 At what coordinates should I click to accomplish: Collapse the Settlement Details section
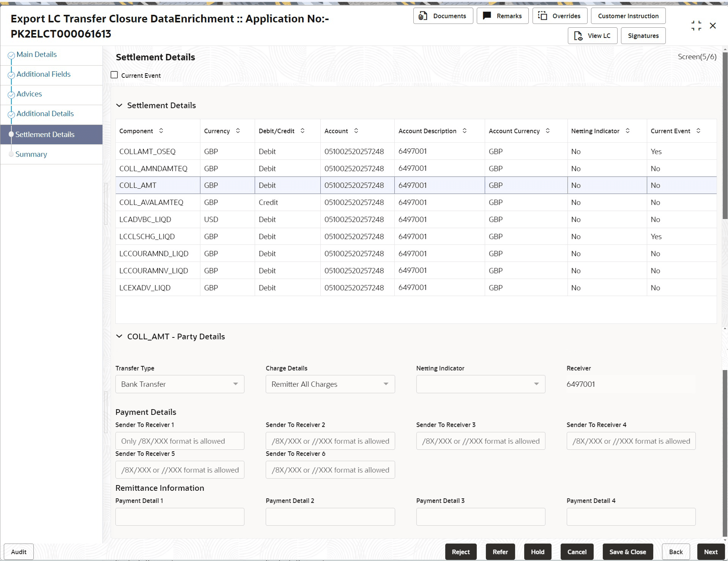[x=119, y=106]
